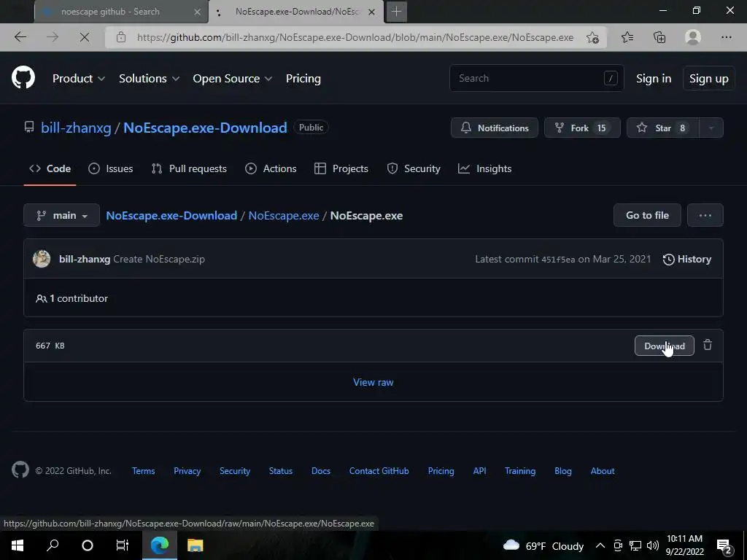747x560 pixels.
Task: Open Windows Start menu
Action: click(x=18, y=545)
